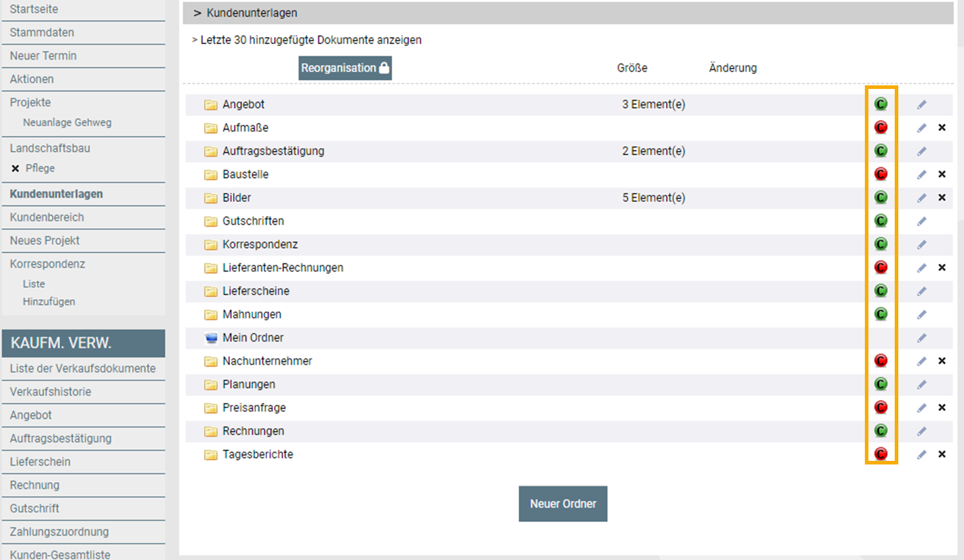The image size is (964, 560).
Task: Click the Mein Ordner computer icon
Action: coord(211,338)
